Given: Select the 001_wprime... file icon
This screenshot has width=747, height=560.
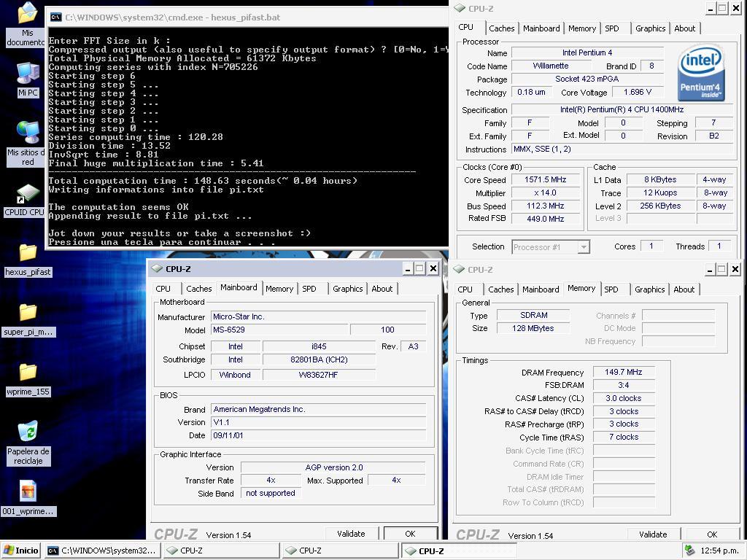Looking at the screenshot, I should click(x=28, y=498).
